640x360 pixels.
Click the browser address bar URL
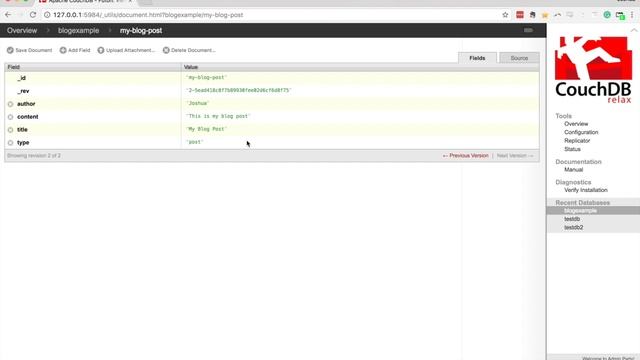pos(148,15)
